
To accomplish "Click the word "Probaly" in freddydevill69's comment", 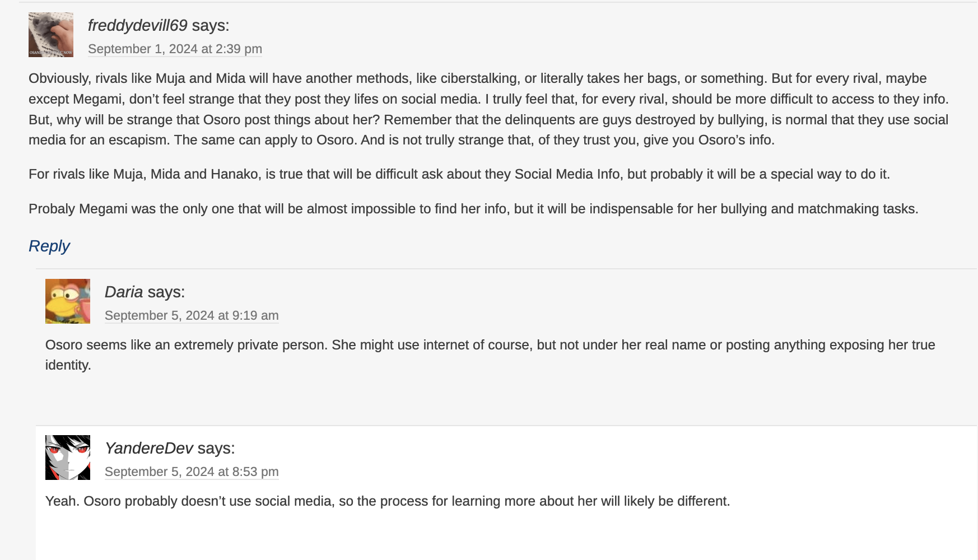I will tap(52, 209).
